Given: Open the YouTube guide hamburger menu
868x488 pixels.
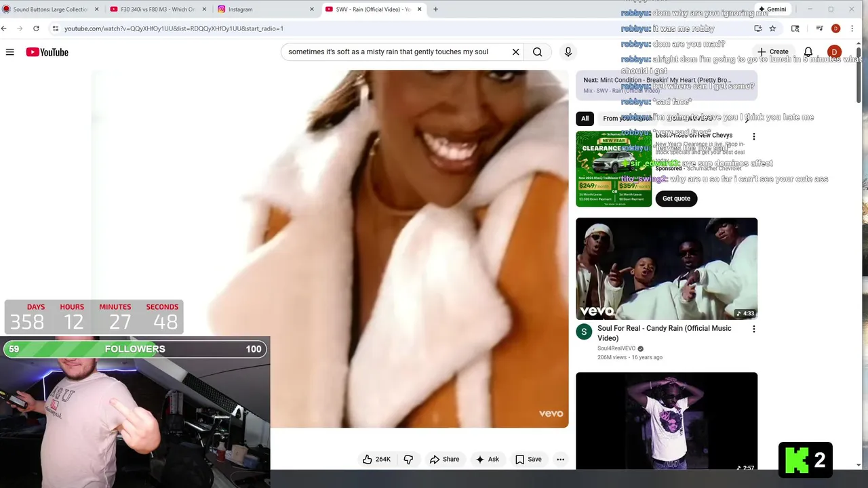Looking at the screenshot, I should coord(10,52).
